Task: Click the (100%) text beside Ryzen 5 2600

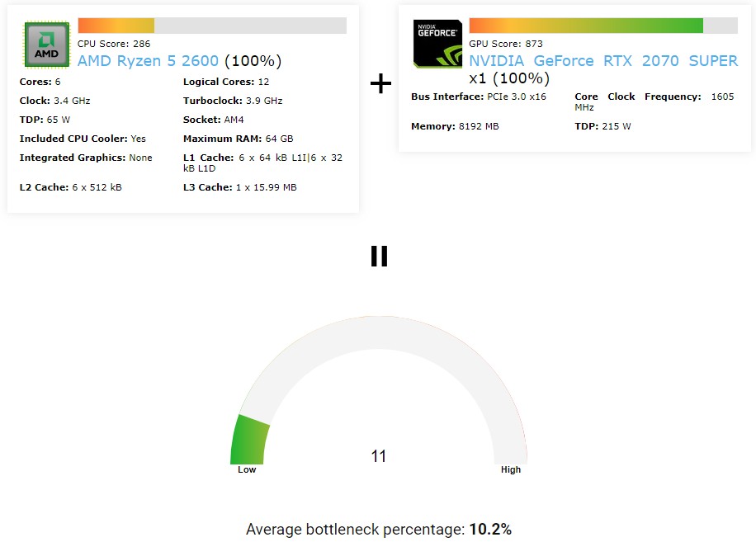Action: point(253,61)
